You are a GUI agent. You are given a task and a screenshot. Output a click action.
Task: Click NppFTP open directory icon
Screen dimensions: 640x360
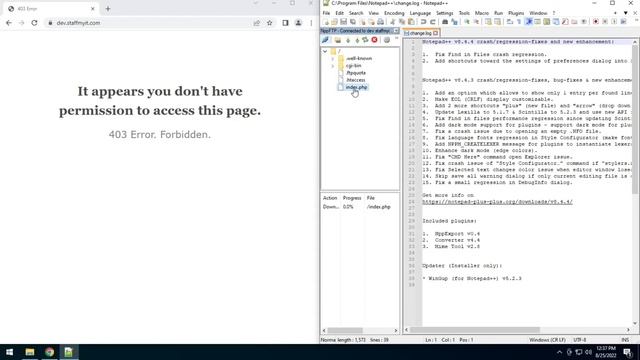pyautogui.click(x=338, y=40)
